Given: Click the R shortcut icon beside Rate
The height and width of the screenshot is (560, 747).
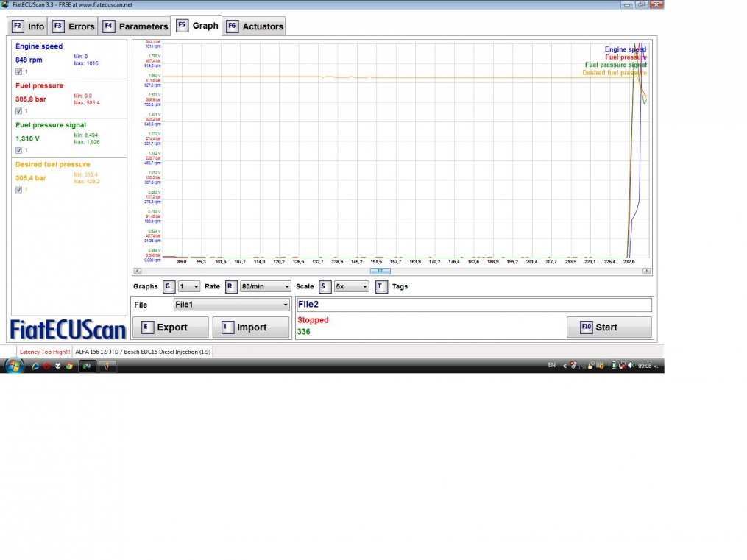Looking at the screenshot, I should [x=231, y=287].
